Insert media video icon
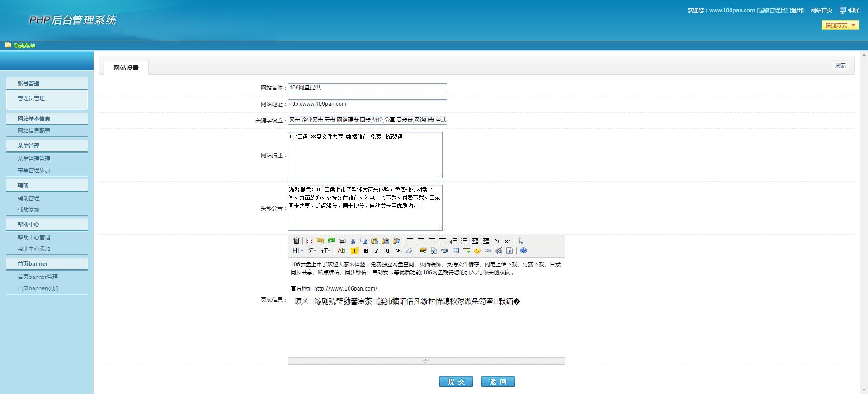 tap(445, 251)
